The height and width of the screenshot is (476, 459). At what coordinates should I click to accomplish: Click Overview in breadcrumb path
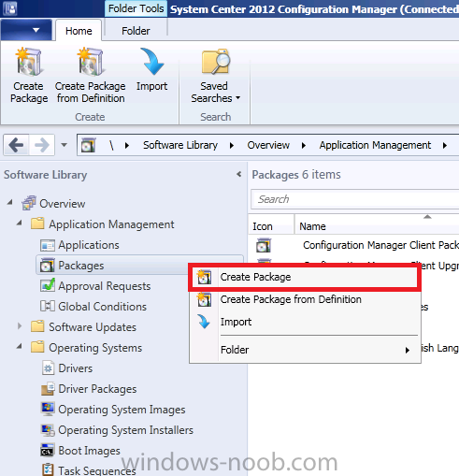tap(268, 145)
